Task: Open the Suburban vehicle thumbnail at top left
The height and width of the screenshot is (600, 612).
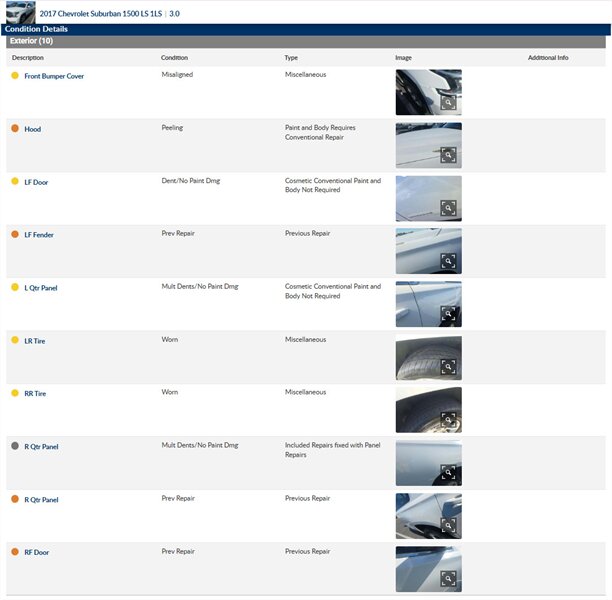Action: [20, 13]
